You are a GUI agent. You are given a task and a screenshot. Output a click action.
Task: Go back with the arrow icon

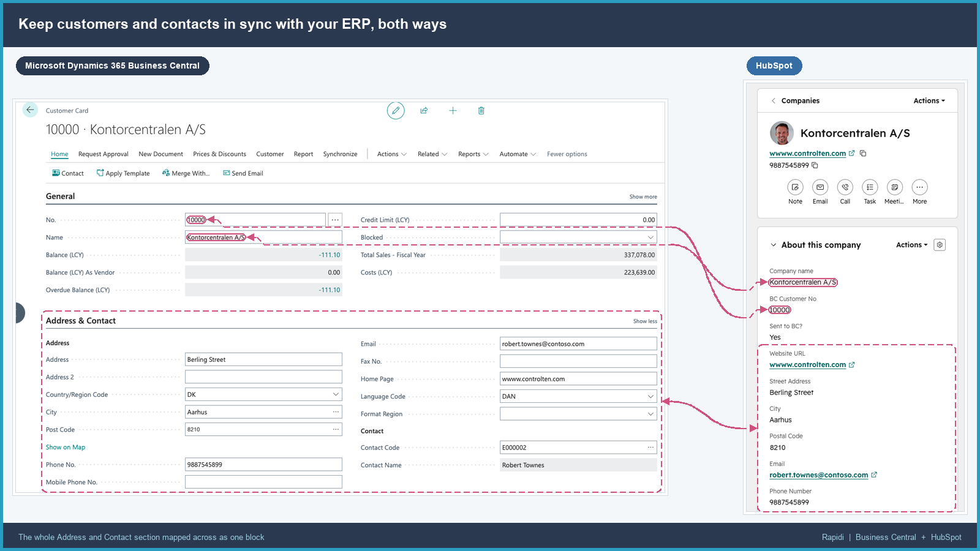tap(30, 110)
